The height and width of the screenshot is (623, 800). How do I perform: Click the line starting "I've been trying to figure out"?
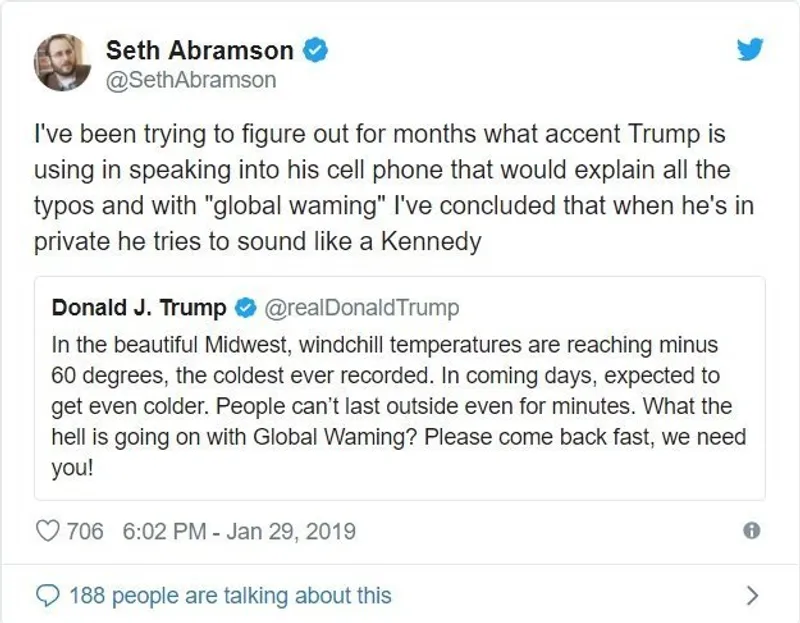pyautogui.click(x=378, y=132)
